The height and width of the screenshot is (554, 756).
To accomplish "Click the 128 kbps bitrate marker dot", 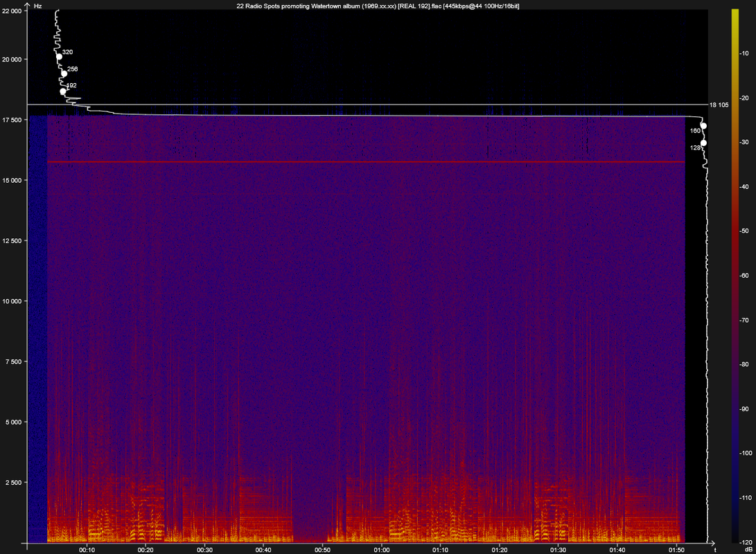I will point(703,143).
